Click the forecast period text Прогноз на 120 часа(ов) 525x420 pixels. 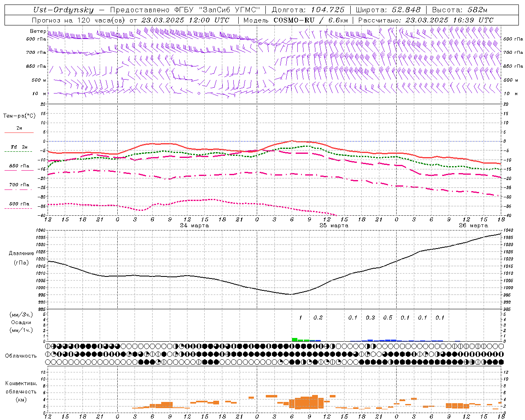(78, 20)
